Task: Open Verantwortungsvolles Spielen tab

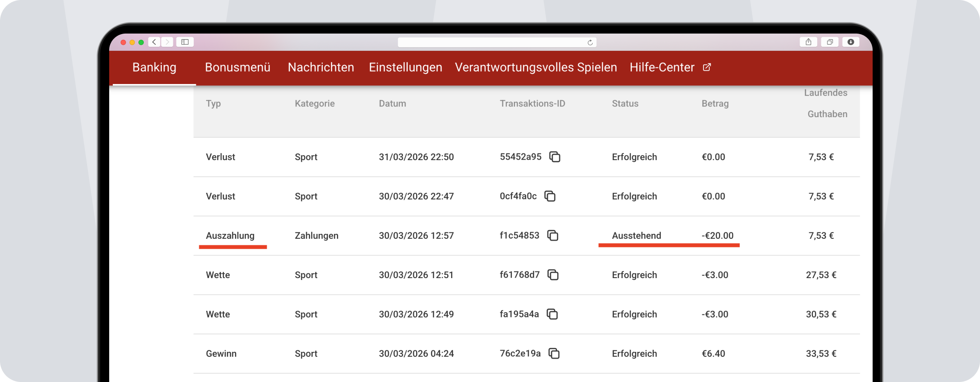Action: (536, 67)
